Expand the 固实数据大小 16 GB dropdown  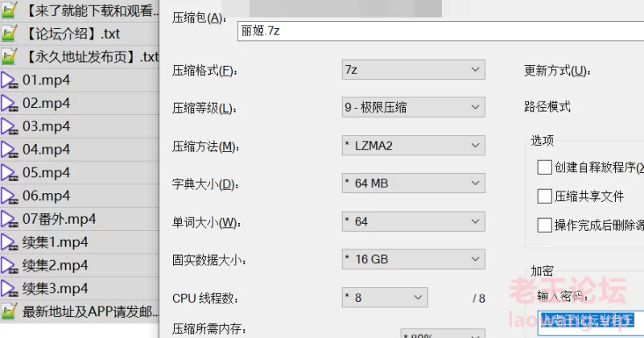413,259
